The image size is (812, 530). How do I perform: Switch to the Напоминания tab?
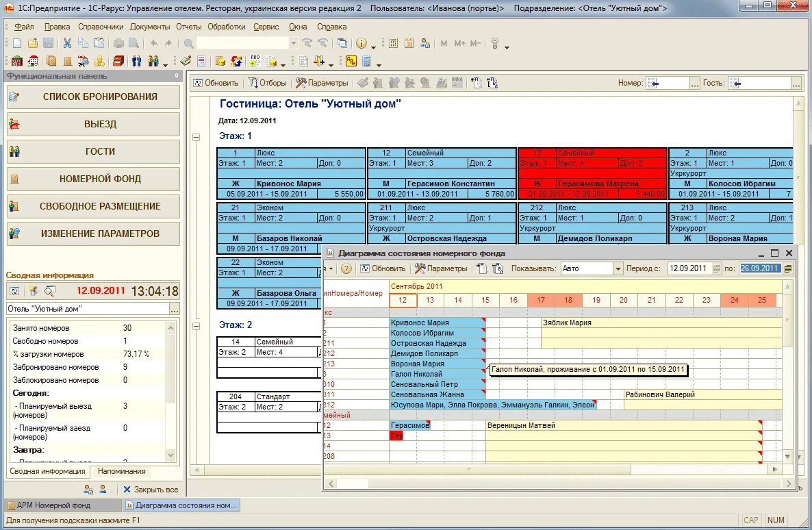tap(122, 472)
